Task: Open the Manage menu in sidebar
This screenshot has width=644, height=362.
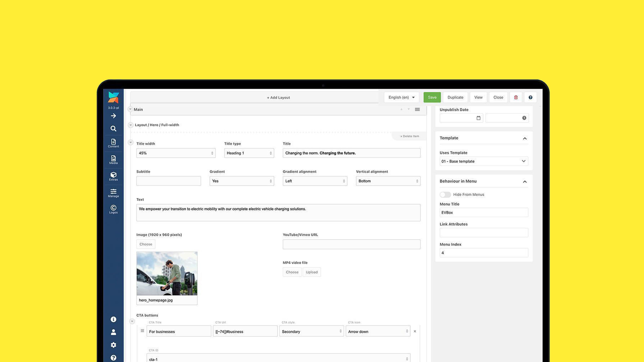Action: pyautogui.click(x=113, y=193)
